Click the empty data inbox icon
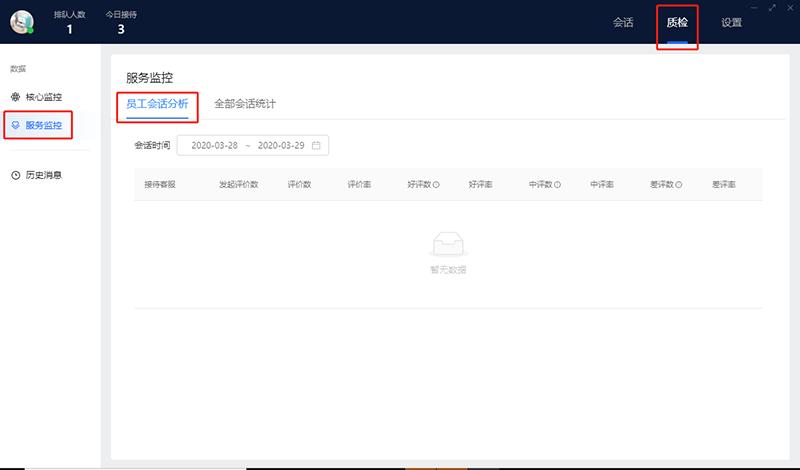Viewport: 800px width, 470px height. 448,245
